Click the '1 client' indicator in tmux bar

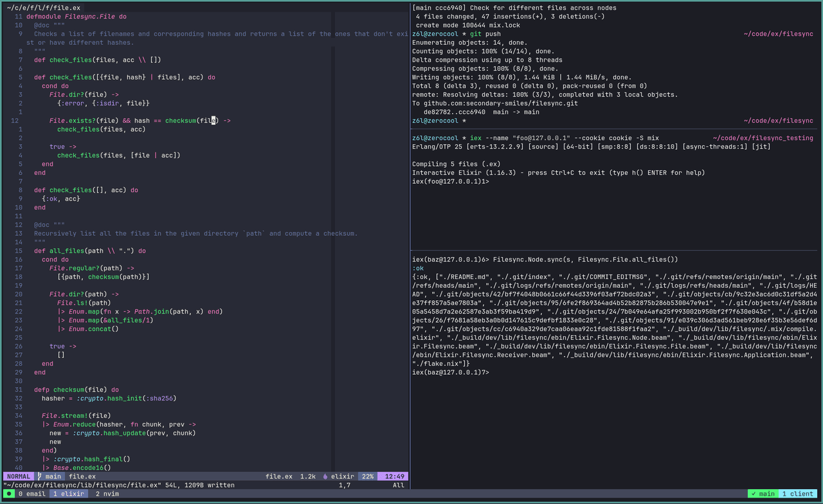tap(797, 494)
